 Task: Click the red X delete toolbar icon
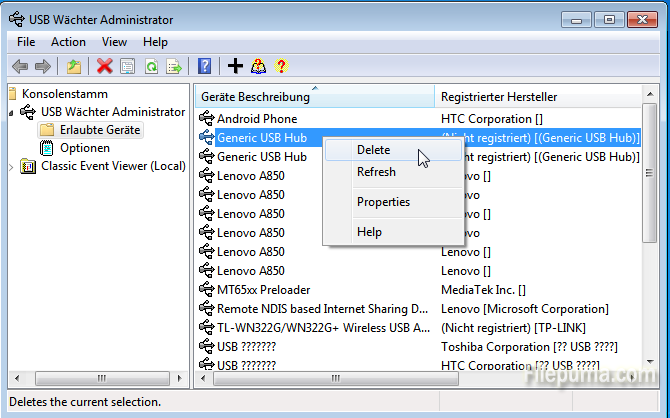click(104, 66)
